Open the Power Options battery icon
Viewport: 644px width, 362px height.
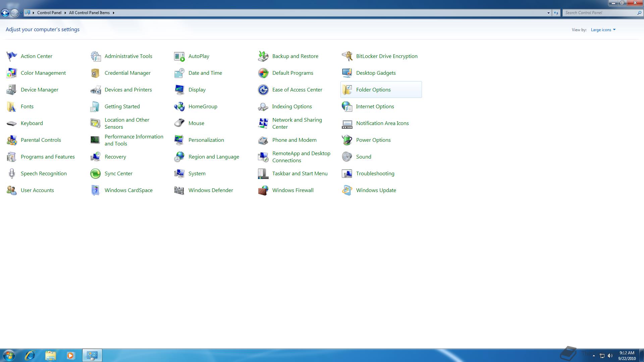pos(347,140)
